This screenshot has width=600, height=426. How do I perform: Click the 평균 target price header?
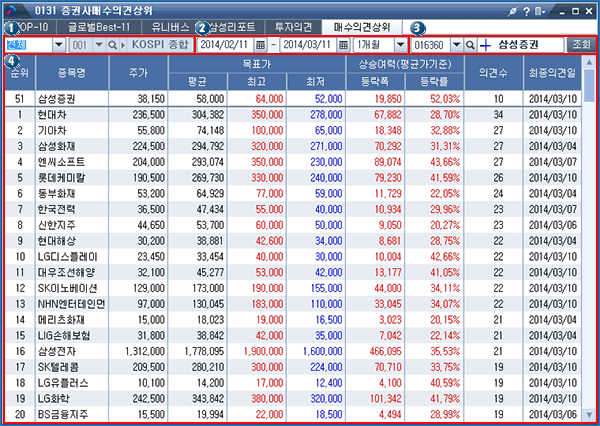197,82
